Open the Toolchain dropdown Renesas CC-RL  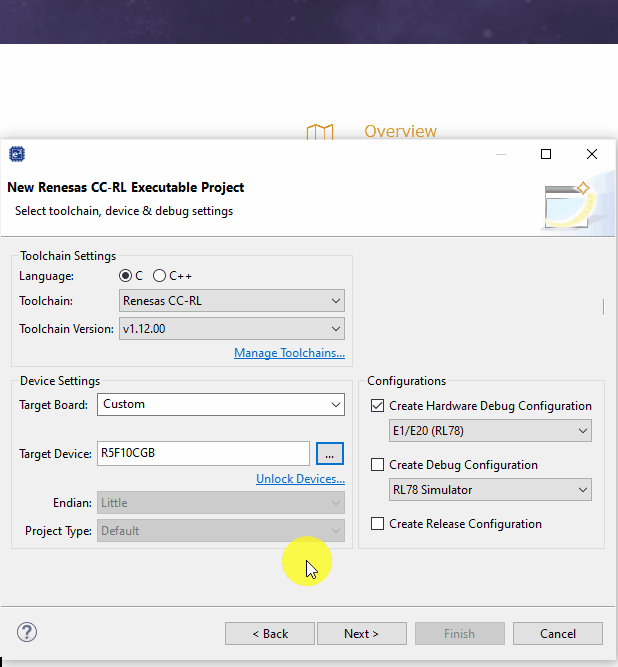click(x=232, y=300)
